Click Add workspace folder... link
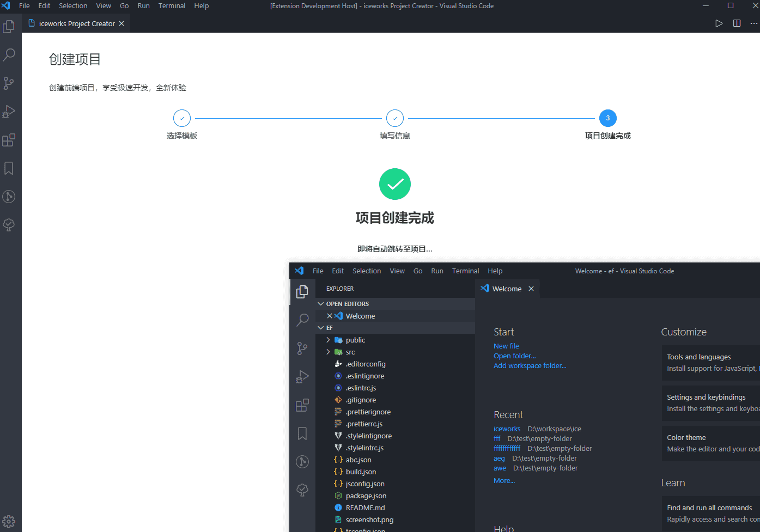 [530, 365]
